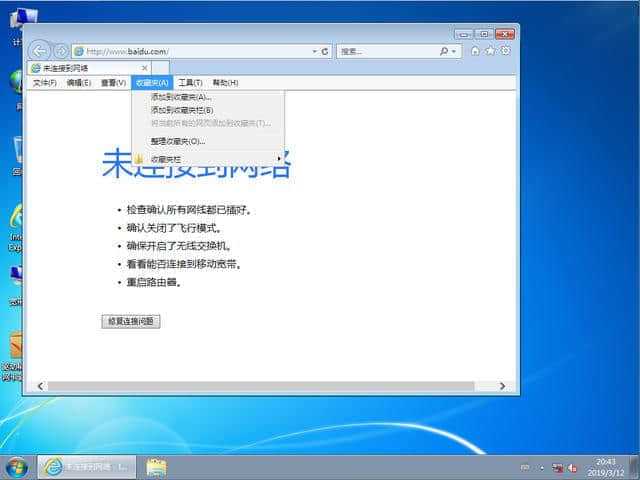Expand the address bar dropdown arrow
The height and width of the screenshot is (480, 640).
[314, 51]
